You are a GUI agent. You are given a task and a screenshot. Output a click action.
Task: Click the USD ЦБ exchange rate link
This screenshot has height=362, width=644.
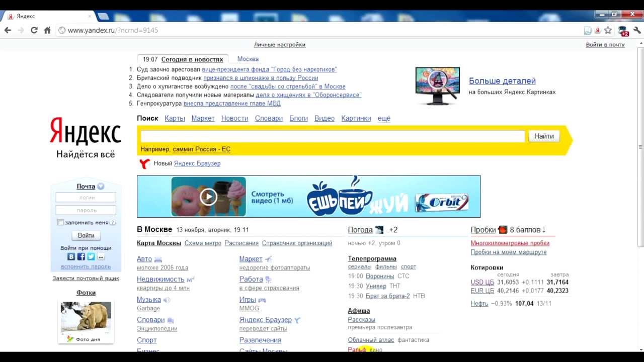[482, 282]
